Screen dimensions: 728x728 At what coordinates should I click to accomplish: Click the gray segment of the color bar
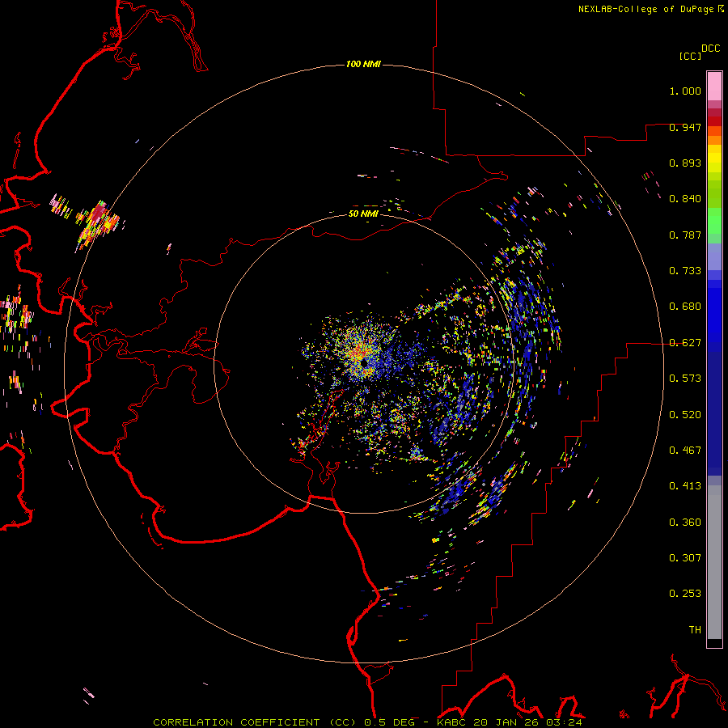point(714,562)
